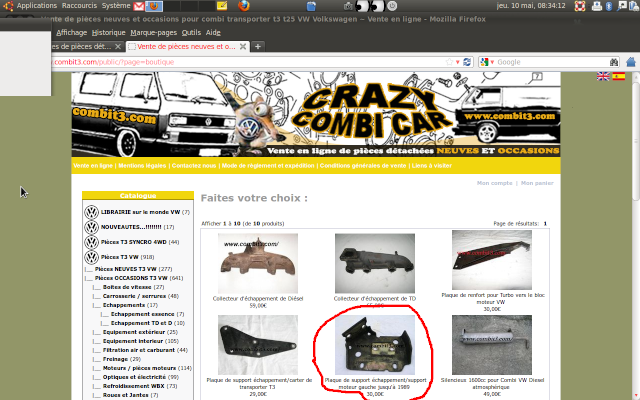
Task: Close the 'es de pièces dét...' tab
Action: tap(118, 47)
